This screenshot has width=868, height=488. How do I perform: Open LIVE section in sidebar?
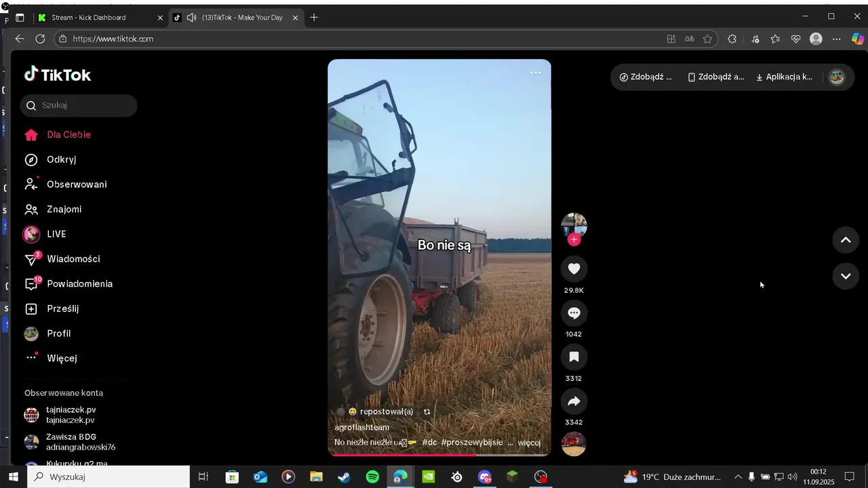pos(45,235)
